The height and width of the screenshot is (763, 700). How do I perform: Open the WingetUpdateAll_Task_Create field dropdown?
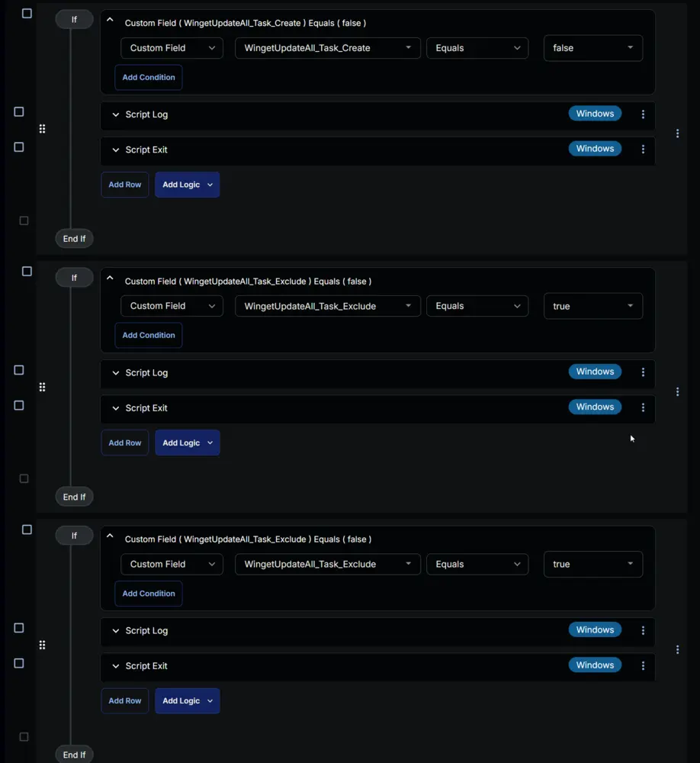click(327, 48)
